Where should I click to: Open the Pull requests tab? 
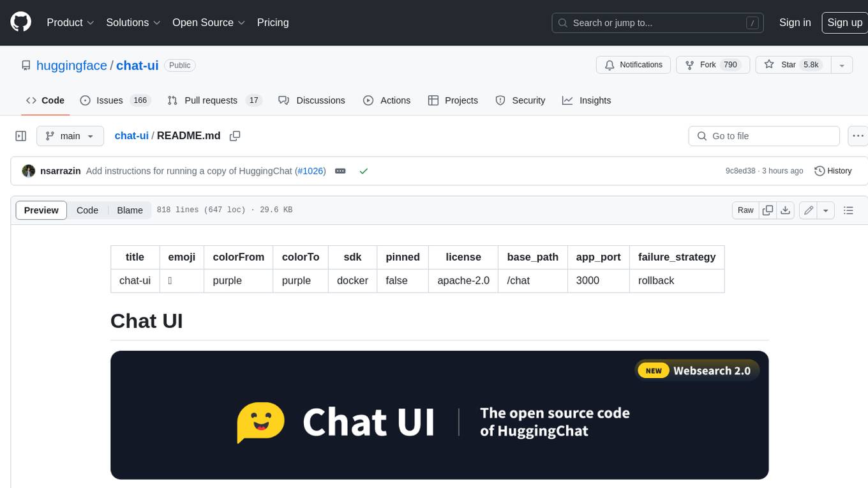pyautogui.click(x=214, y=100)
